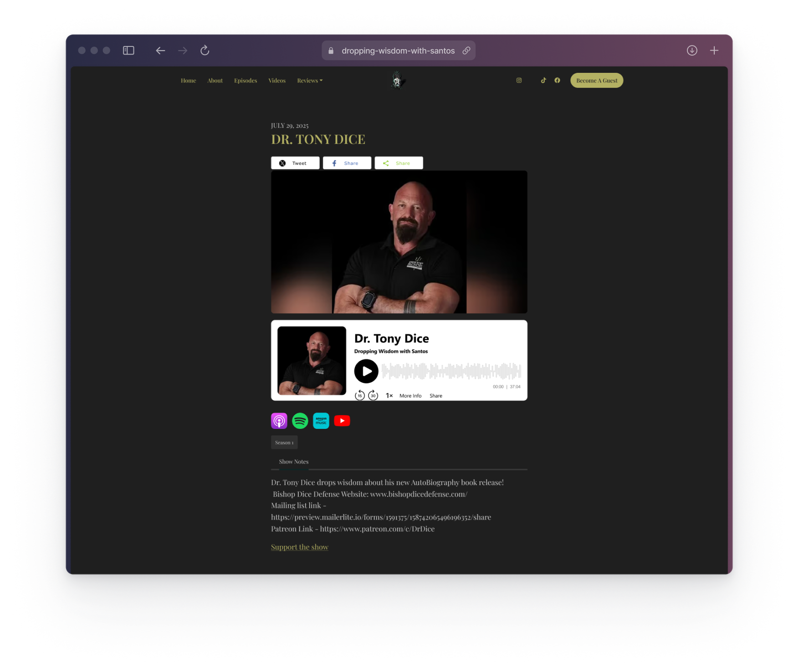
Task: Click the JULY 29, 2025 date
Action: click(290, 126)
